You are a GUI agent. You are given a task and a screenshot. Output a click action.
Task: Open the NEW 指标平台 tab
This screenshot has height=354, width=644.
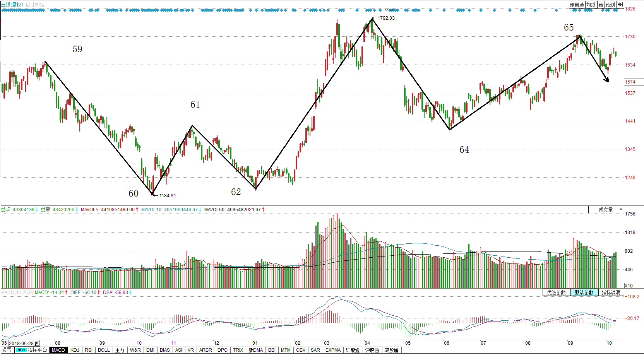(x=32, y=350)
